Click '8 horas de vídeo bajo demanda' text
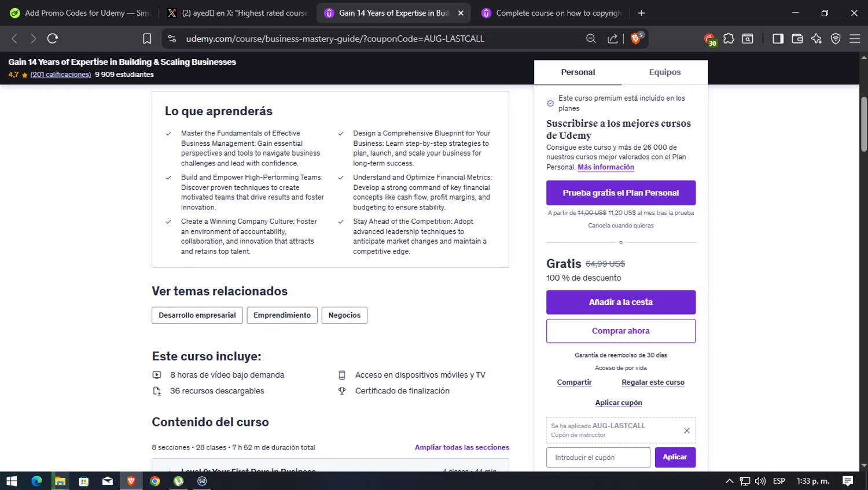Image resolution: width=868 pixels, height=490 pixels. 227,375
